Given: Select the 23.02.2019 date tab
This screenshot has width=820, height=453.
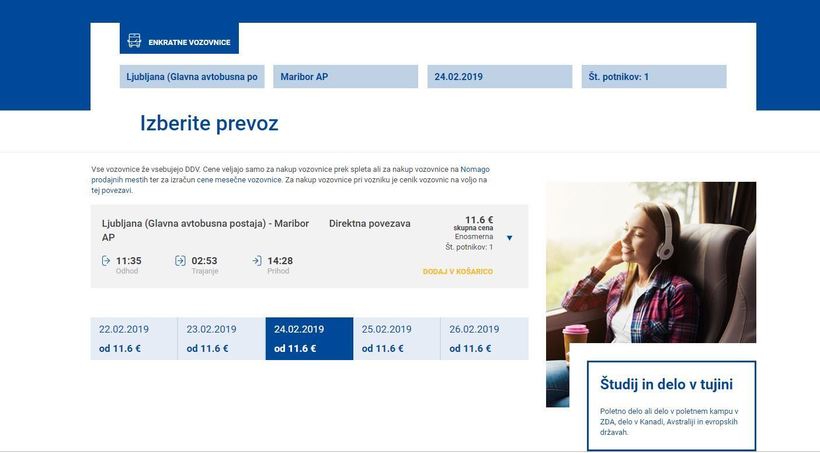Looking at the screenshot, I should click(x=222, y=338).
